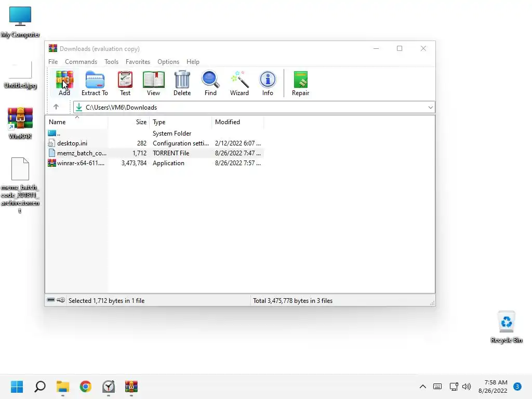Viewport: 532px width, 399px height.
Task: Click the volume speaker tray icon
Action: pos(467,387)
